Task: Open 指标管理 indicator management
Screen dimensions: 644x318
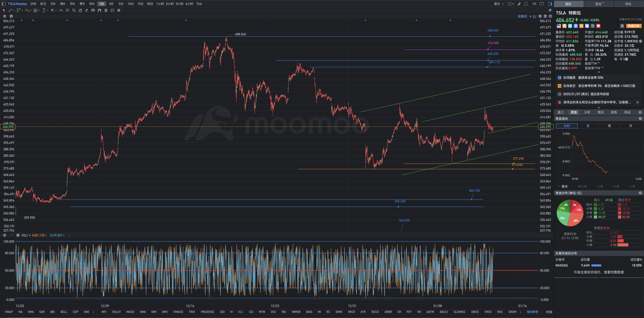Action: (x=532, y=312)
